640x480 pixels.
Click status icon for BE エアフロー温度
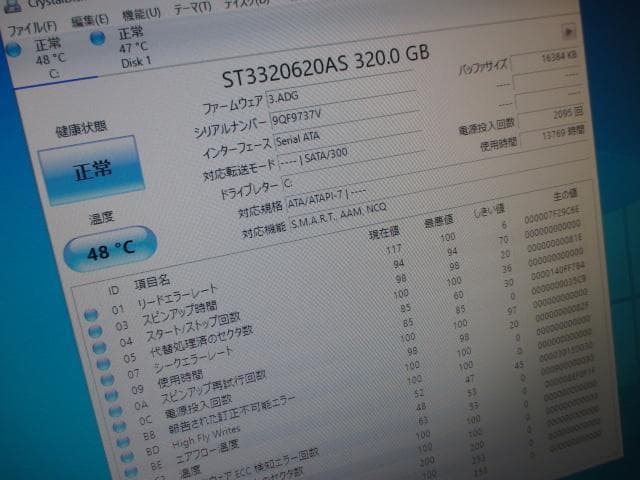pos(131,472)
